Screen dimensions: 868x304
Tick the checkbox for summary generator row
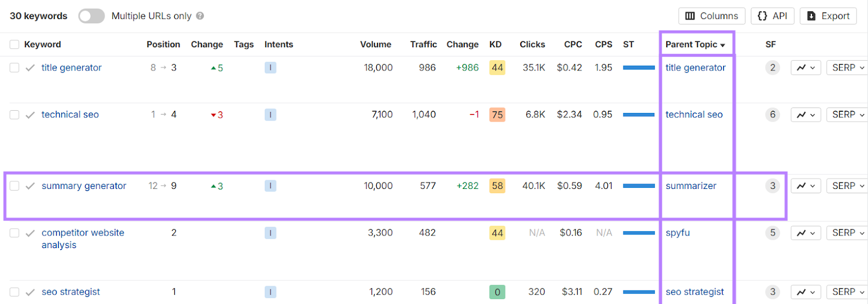(x=15, y=186)
